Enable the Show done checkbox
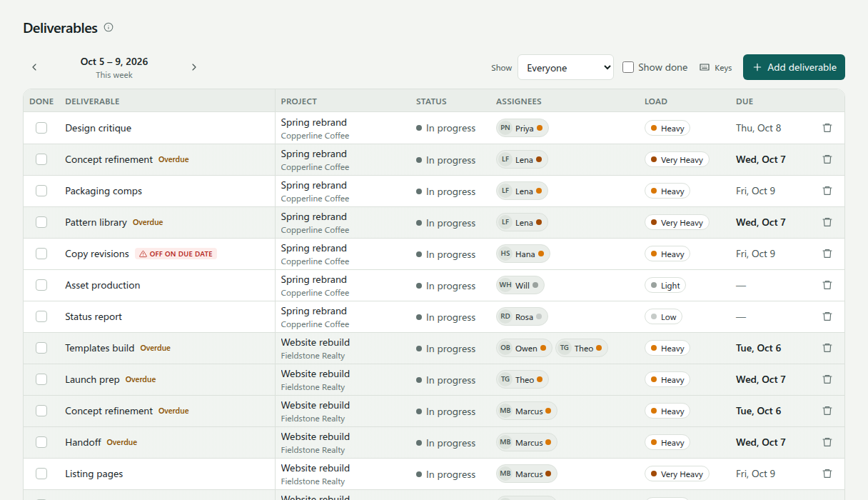 628,67
